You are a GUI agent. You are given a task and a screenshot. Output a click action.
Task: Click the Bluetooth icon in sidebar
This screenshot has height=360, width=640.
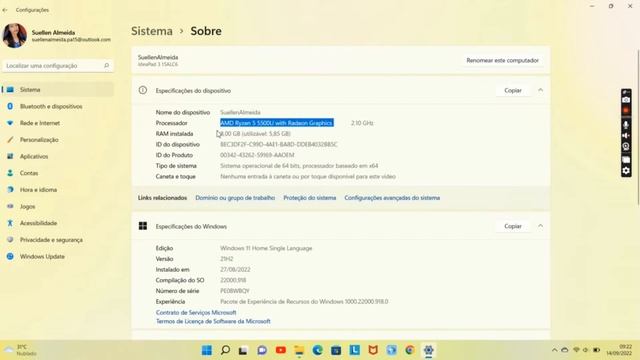10,106
